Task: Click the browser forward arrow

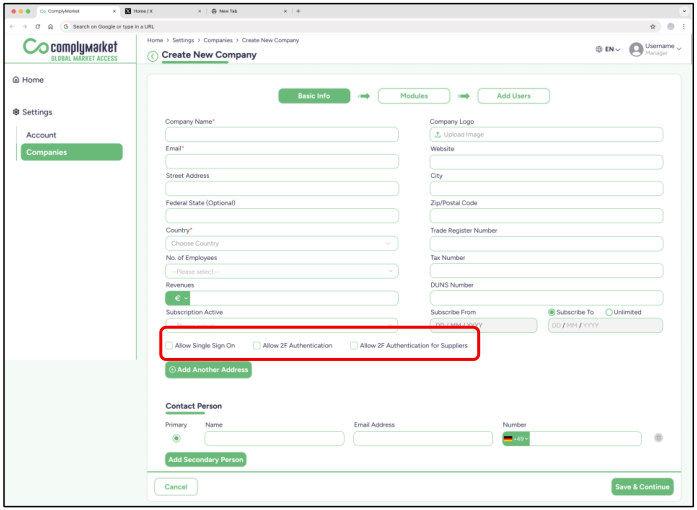Action: [24, 27]
